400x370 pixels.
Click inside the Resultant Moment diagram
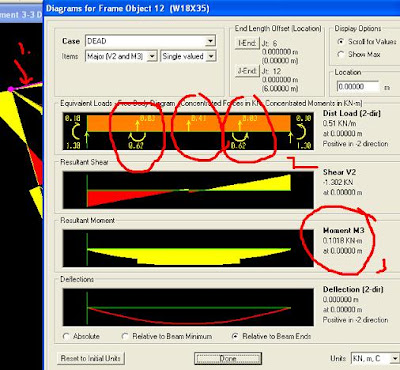[188, 248]
